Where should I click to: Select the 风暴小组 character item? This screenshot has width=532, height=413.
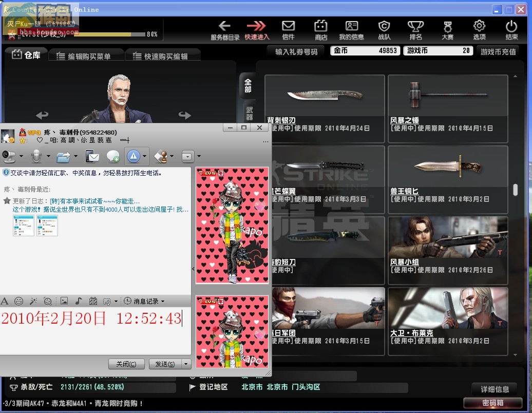click(x=448, y=251)
